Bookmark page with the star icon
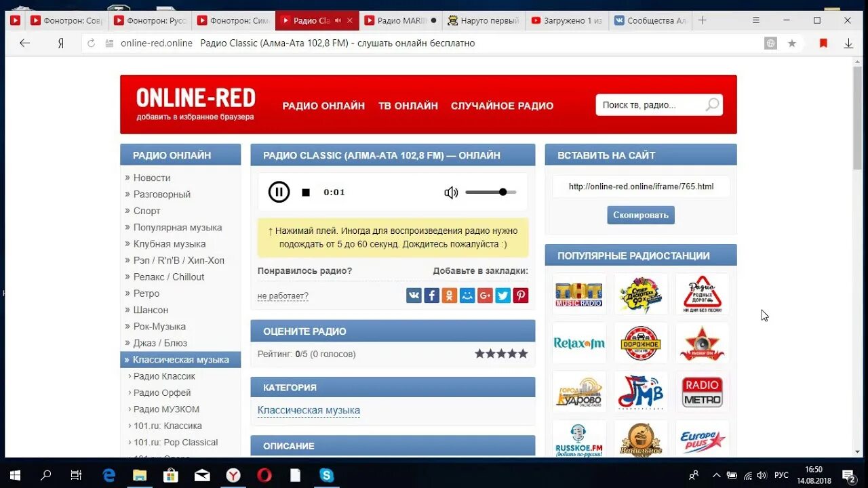 point(791,43)
